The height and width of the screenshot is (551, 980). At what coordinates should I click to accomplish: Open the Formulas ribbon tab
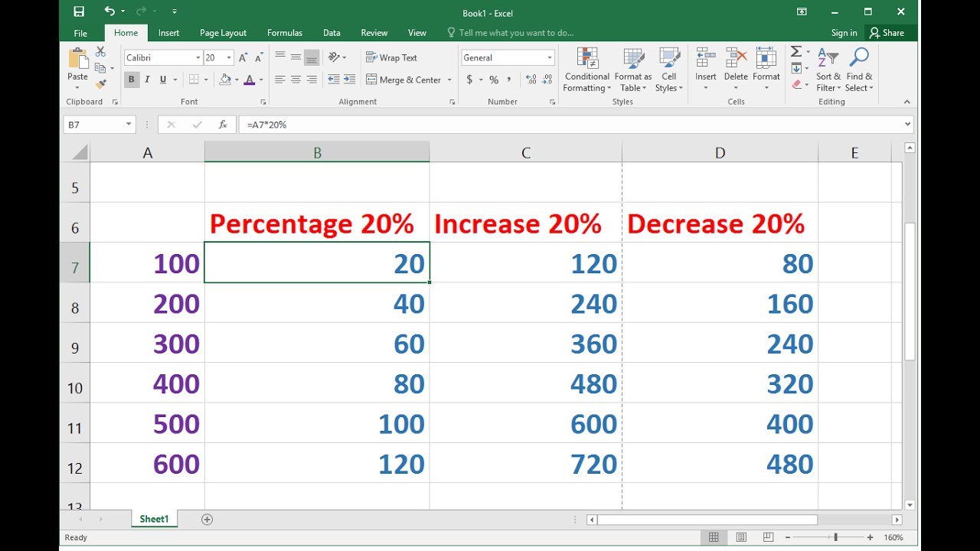284,33
